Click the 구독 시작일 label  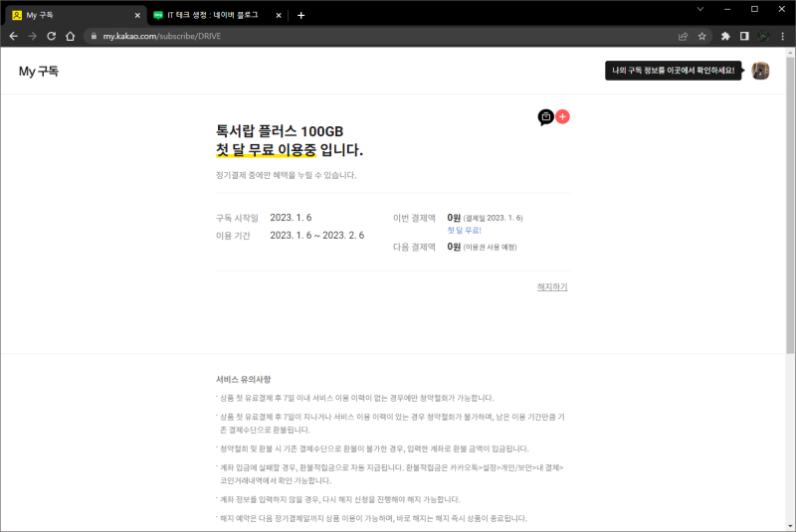coord(237,218)
